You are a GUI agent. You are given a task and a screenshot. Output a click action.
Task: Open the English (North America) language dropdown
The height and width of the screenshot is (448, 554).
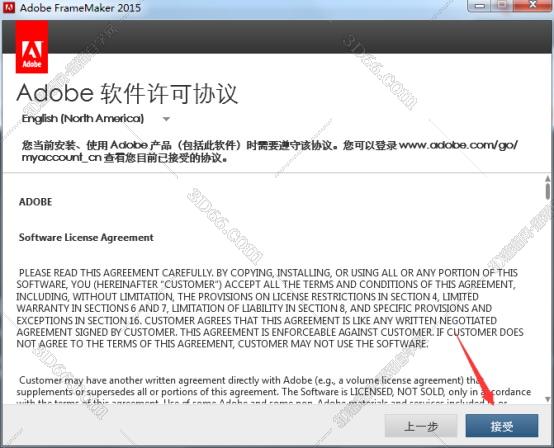coord(96,118)
